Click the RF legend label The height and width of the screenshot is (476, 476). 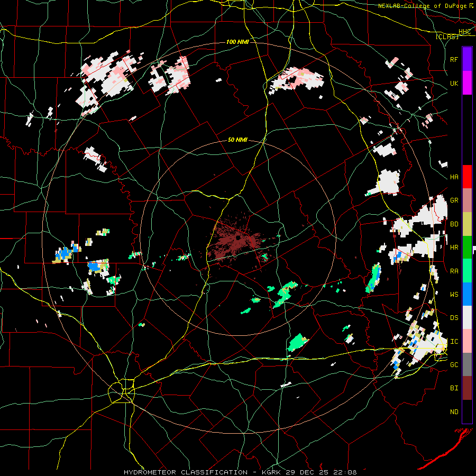pos(454,59)
